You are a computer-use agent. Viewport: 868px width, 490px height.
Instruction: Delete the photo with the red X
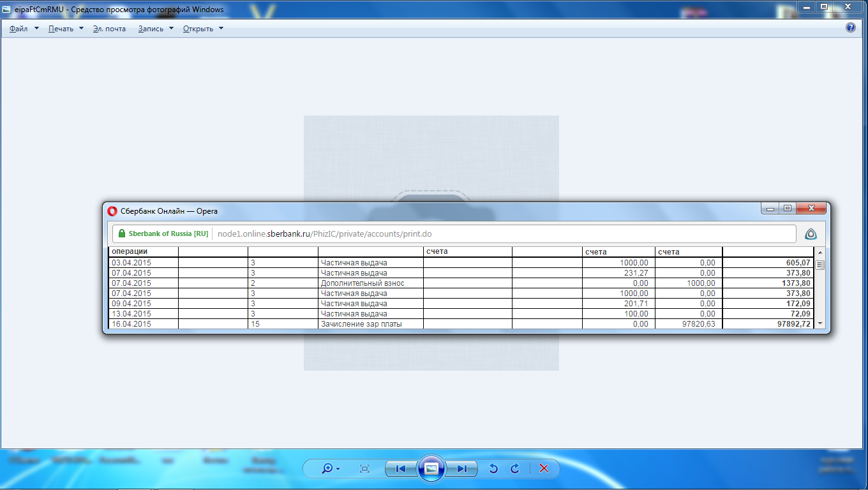point(544,468)
